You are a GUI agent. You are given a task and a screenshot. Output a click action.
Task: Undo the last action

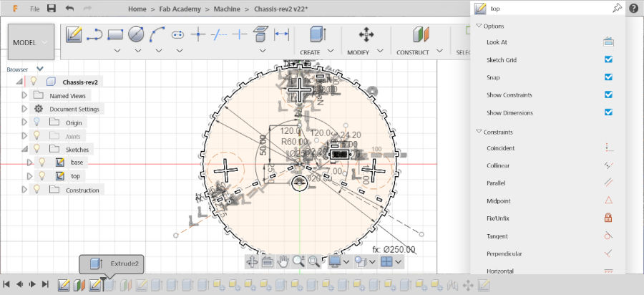pyautogui.click(x=69, y=9)
